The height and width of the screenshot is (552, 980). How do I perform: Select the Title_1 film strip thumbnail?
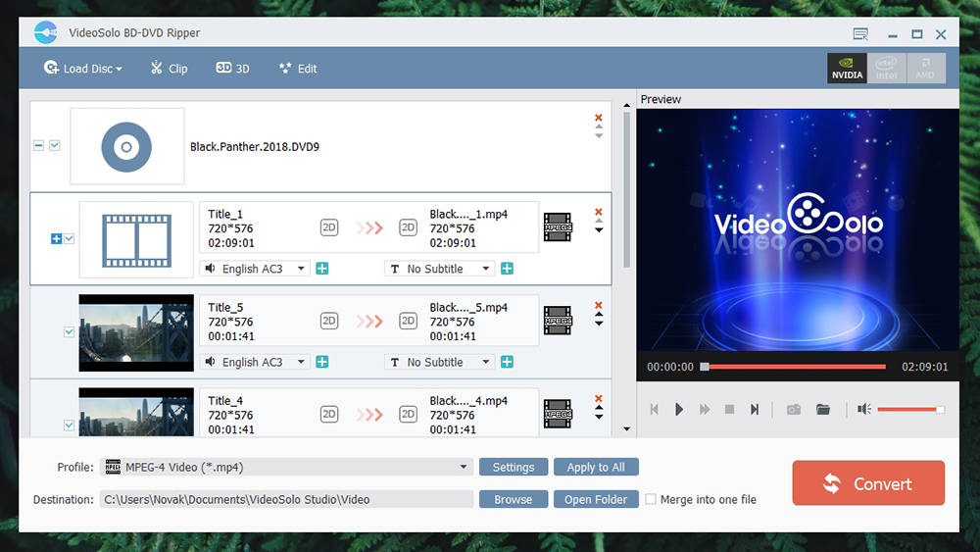pos(136,239)
